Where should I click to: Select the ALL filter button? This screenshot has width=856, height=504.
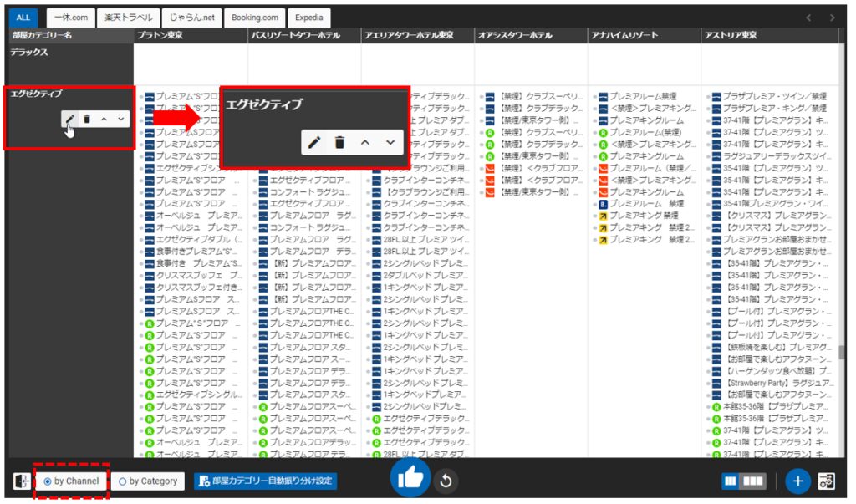click(23, 18)
